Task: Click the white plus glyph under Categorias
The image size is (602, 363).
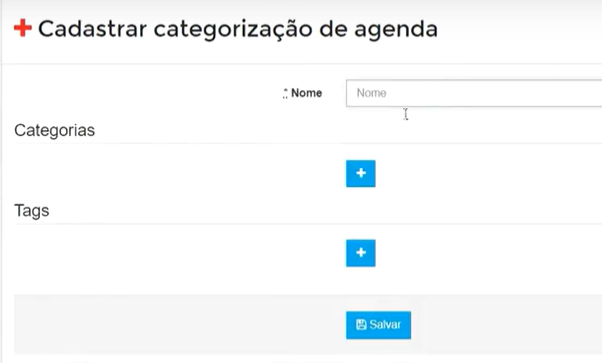Action: 361,173
